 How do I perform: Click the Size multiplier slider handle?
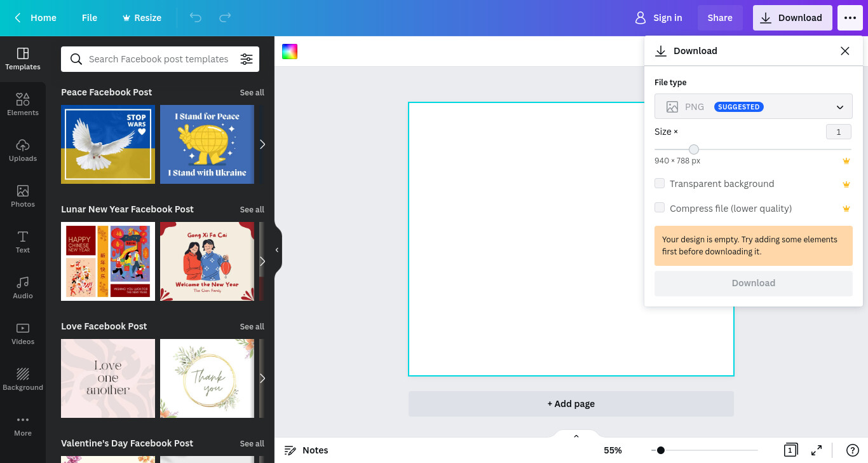pyautogui.click(x=694, y=149)
